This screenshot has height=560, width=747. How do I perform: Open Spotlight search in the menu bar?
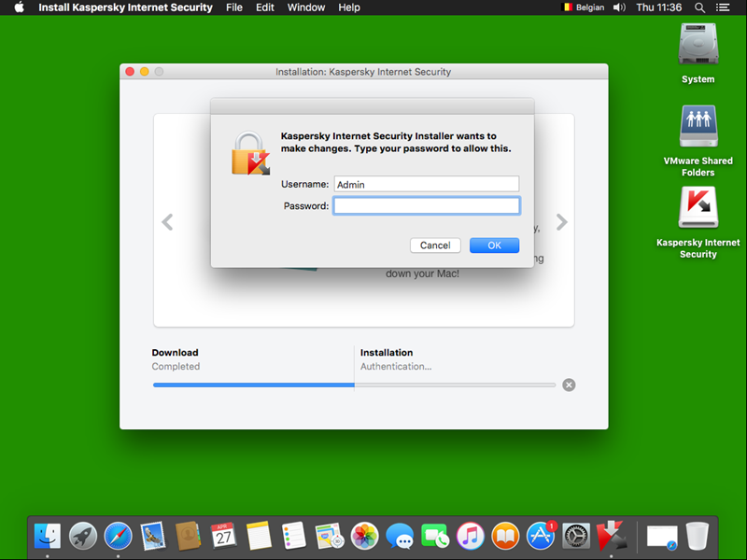(x=699, y=7)
